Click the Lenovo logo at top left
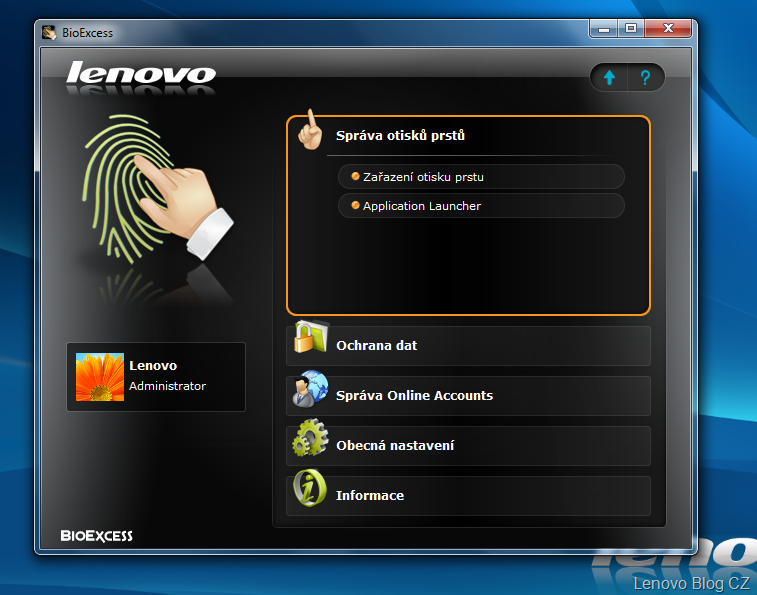 pos(141,74)
